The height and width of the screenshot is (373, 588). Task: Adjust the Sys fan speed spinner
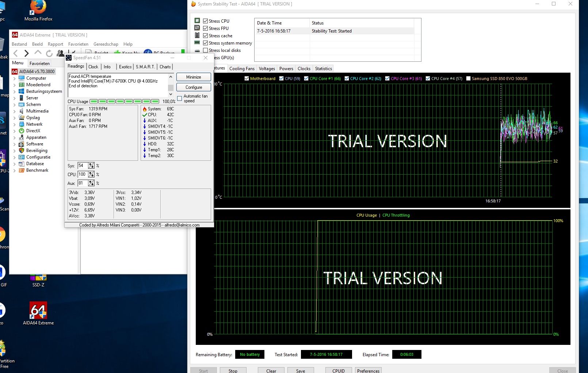[x=91, y=166]
